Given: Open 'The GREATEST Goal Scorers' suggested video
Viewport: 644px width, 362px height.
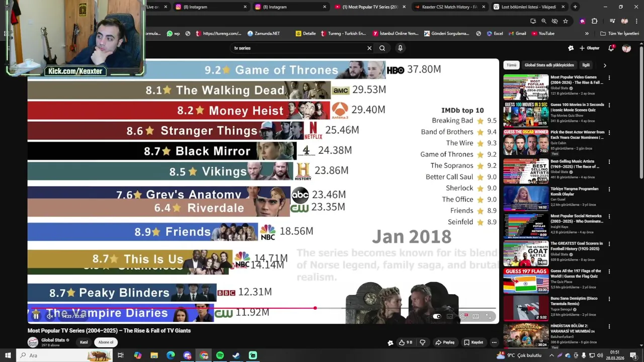Looking at the screenshot, I should [x=526, y=253].
